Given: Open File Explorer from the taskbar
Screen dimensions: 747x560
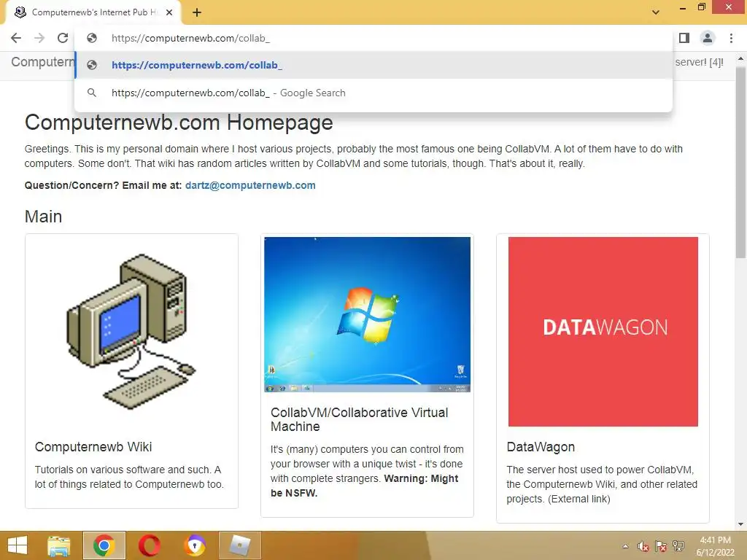Looking at the screenshot, I should point(58,545).
